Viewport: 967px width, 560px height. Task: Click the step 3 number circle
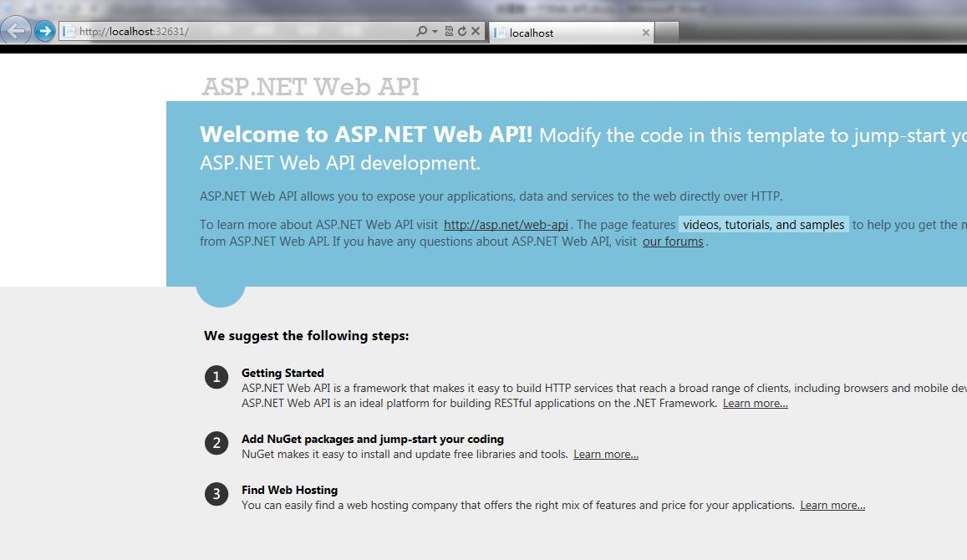pos(216,494)
